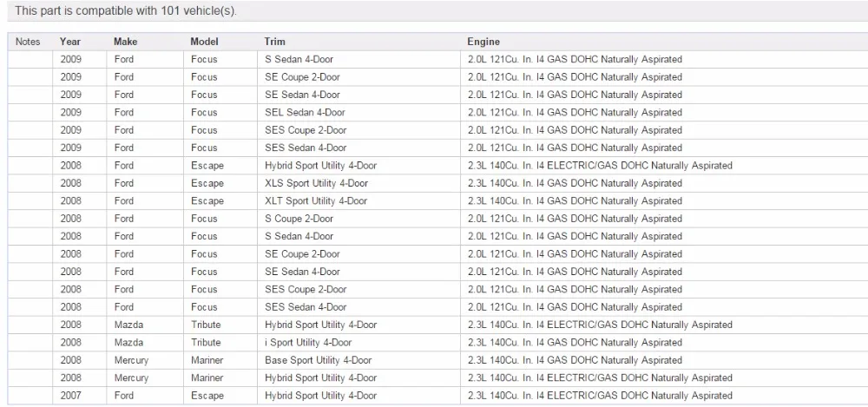Click the ELECTRIC/GAS engine cell in 2008 Ford Escape row

point(600,166)
